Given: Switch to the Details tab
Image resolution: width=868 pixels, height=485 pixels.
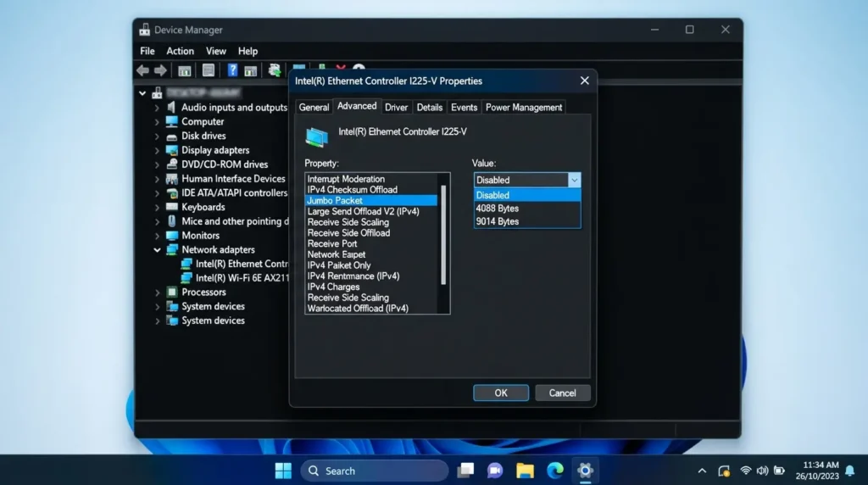Looking at the screenshot, I should point(429,108).
